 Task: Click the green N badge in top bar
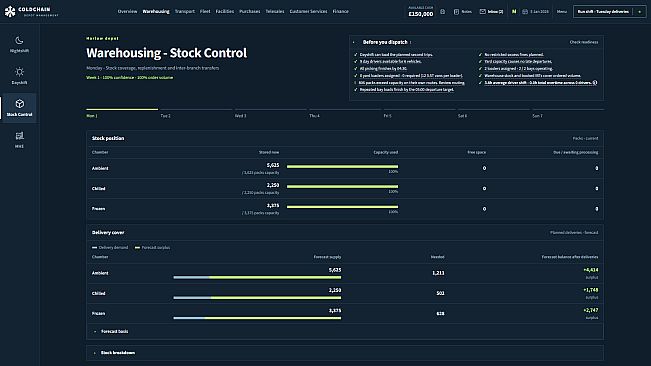click(514, 12)
